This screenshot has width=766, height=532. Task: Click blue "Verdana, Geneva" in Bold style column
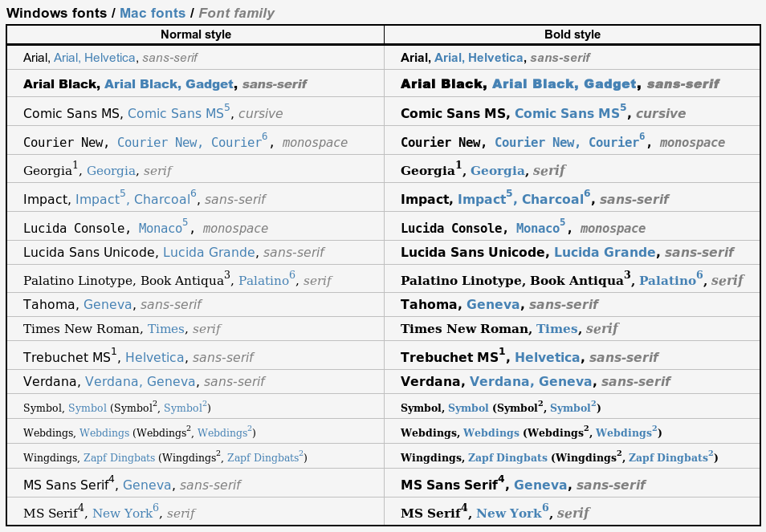click(x=532, y=382)
